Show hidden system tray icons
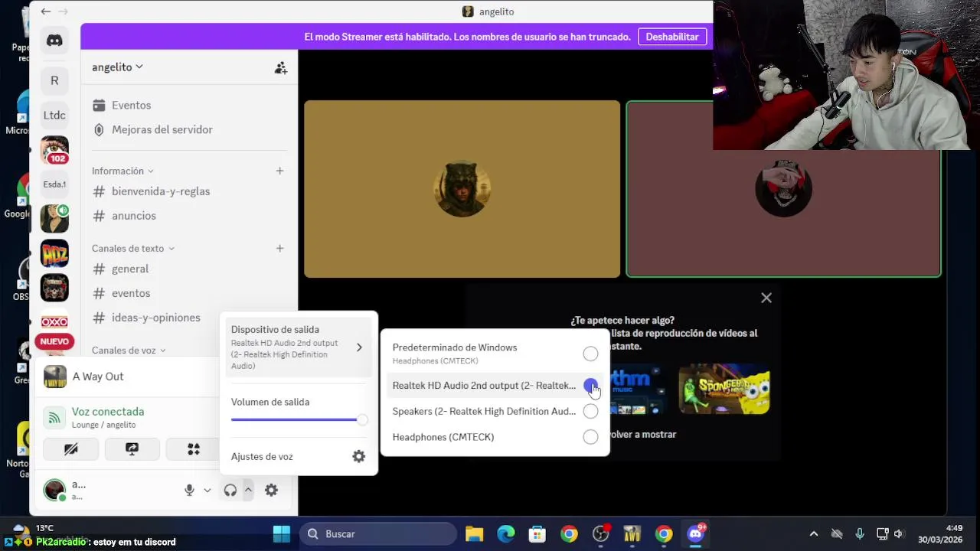Viewport: 980px width, 551px height. click(x=814, y=534)
